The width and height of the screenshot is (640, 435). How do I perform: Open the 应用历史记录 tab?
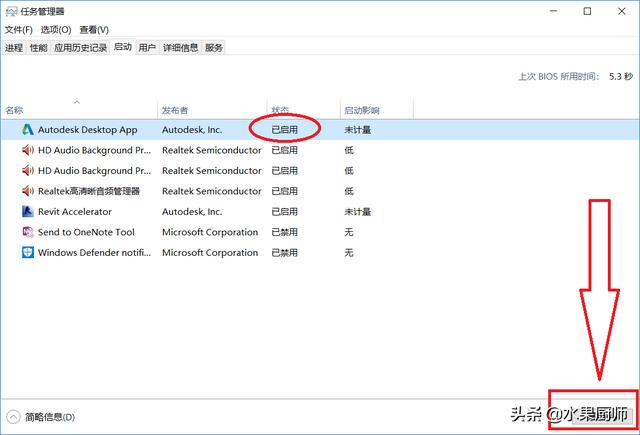[80, 47]
